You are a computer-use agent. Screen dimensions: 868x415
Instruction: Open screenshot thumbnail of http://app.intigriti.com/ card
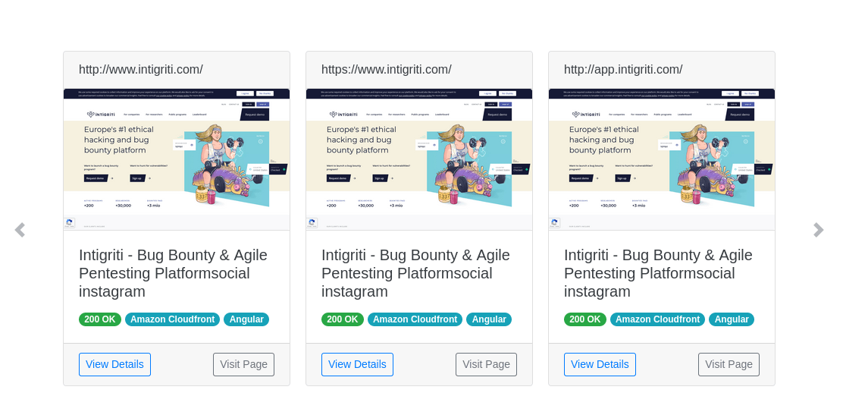[x=662, y=159]
